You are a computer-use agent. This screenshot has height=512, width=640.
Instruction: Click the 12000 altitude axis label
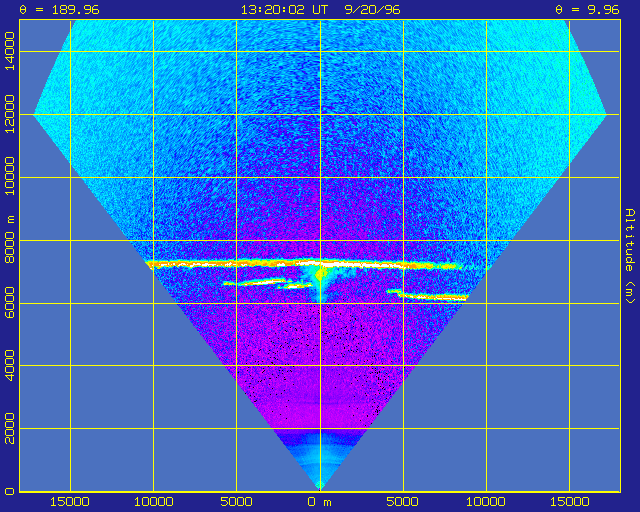pyautogui.click(x=9, y=114)
